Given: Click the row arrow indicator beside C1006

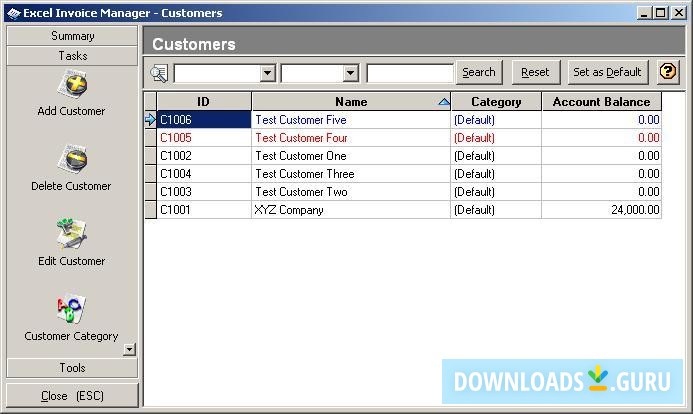Looking at the screenshot, I should pos(150,119).
